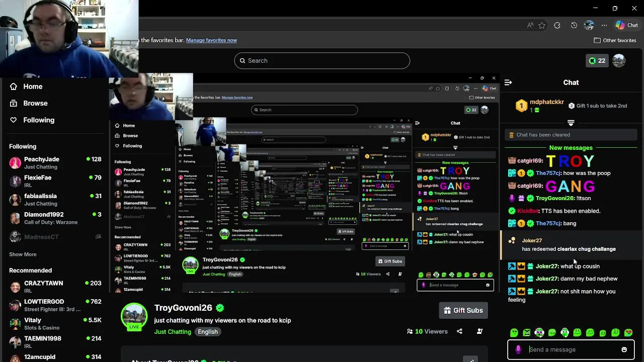Click the New messages divider in chat
644x362 pixels.
(x=571, y=148)
